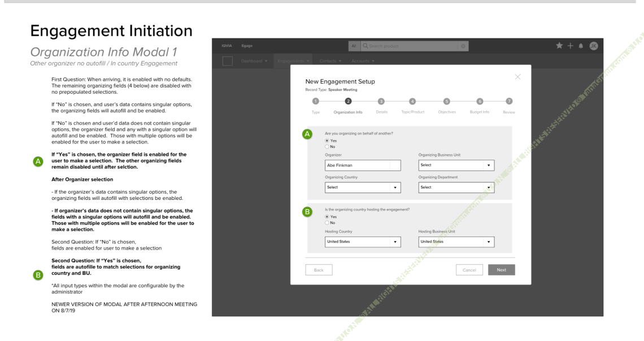Close the New Engagement Setup modal
The height and width of the screenshot is (341, 644).
pyautogui.click(x=517, y=77)
